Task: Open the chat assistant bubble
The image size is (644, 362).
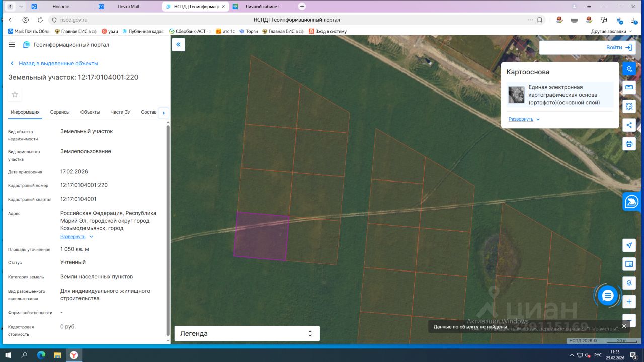Action: [607, 296]
